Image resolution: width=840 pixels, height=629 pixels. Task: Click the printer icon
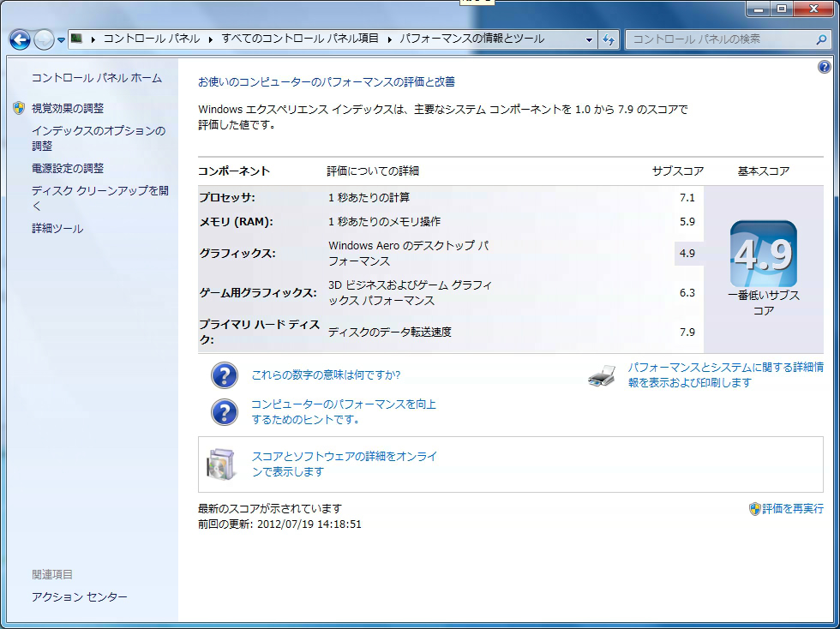coord(602,375)
